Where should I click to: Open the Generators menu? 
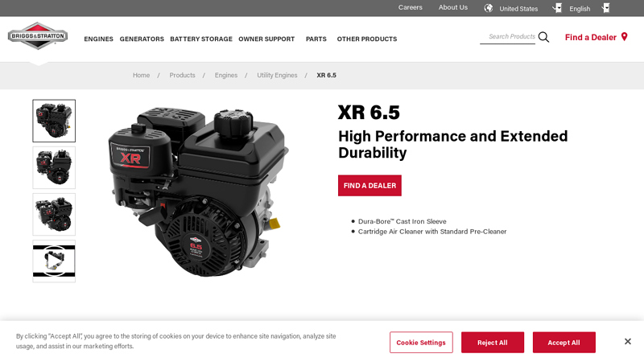point(142,39)
